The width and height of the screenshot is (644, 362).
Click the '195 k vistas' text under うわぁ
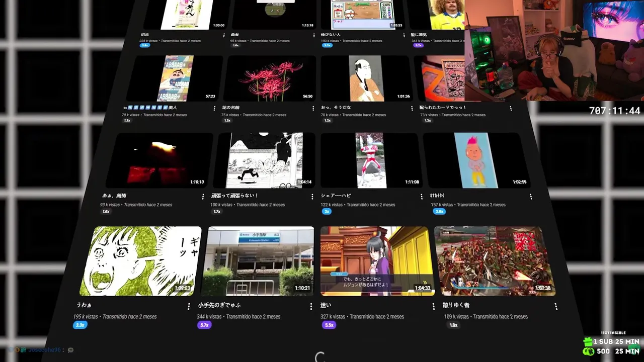(85, 317)
